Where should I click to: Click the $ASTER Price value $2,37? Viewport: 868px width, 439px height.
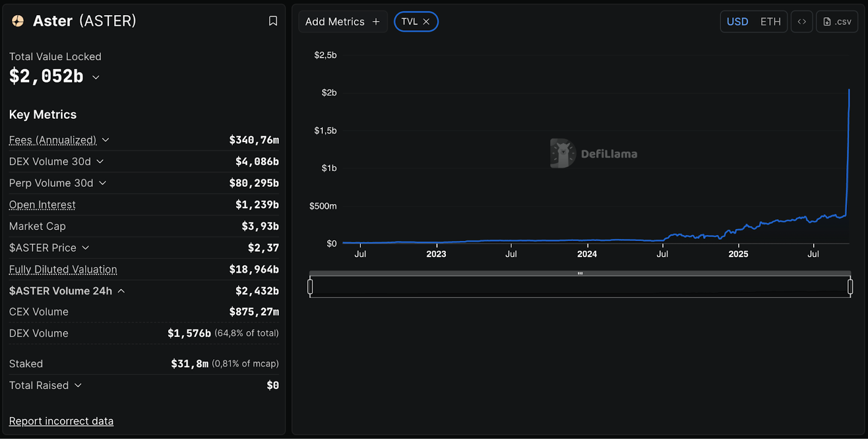264,248
